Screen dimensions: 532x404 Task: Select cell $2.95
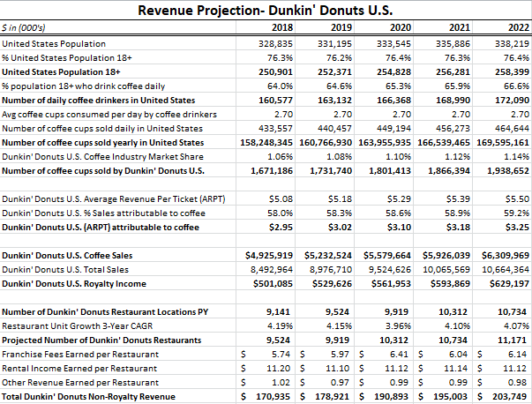point(281,228)
